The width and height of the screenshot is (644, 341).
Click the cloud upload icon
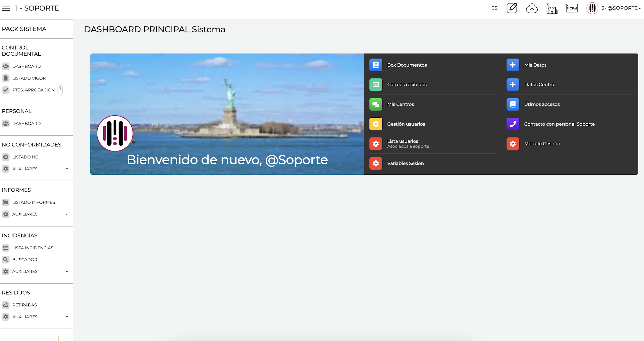(x=532, y=8)
